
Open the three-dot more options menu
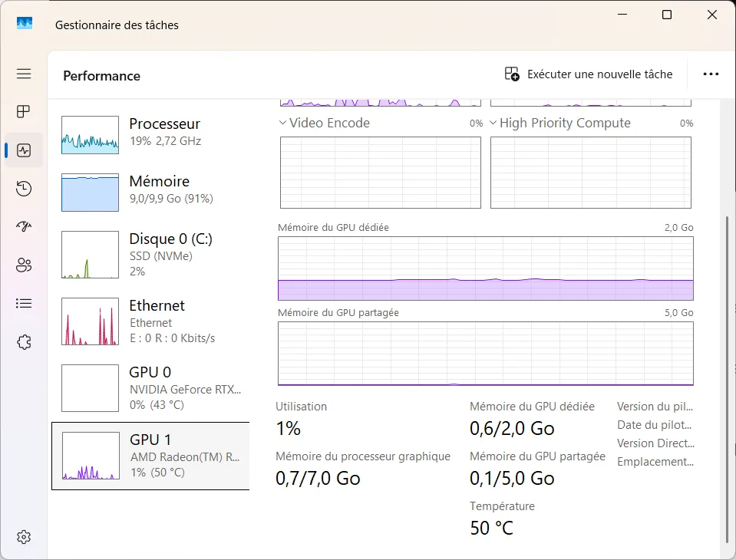coord(711,74)
